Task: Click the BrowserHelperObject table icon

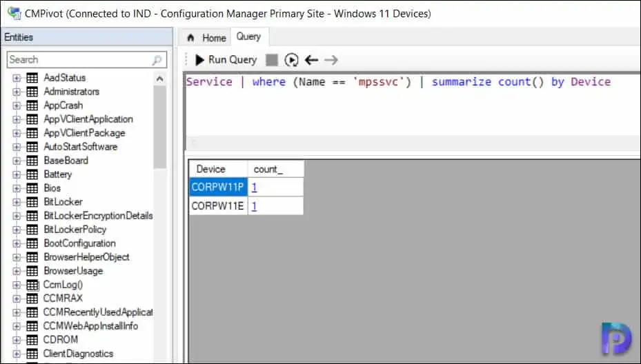Action: click(x=32, y=257)
